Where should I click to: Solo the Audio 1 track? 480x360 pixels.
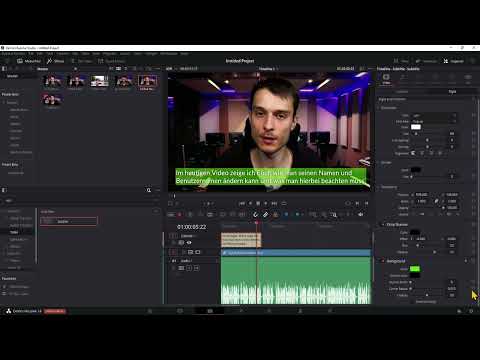189,268
